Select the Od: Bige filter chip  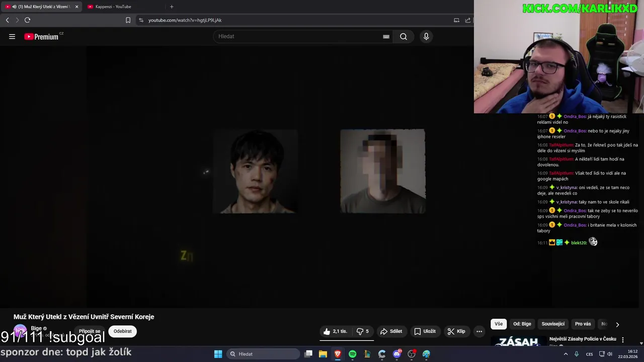tap(522, 324)
